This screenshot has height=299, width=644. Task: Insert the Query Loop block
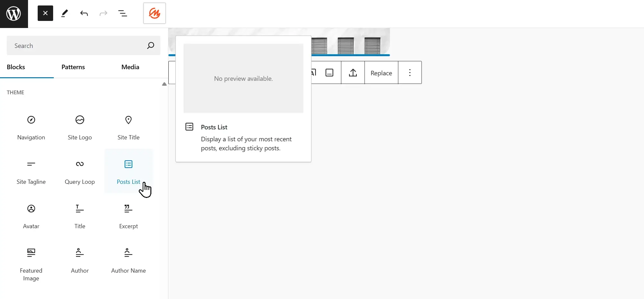click(x=80, y=172)
